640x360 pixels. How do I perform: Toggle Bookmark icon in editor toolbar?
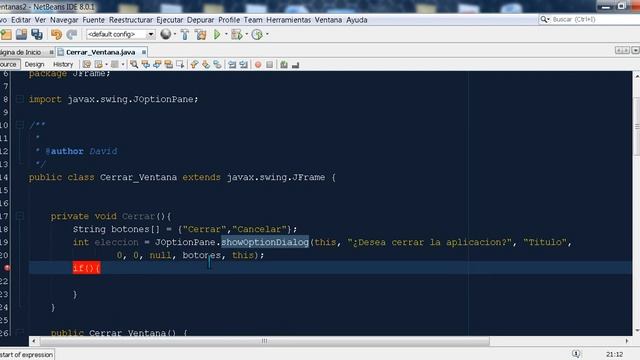pyautogui.click(x=217, y=64)
